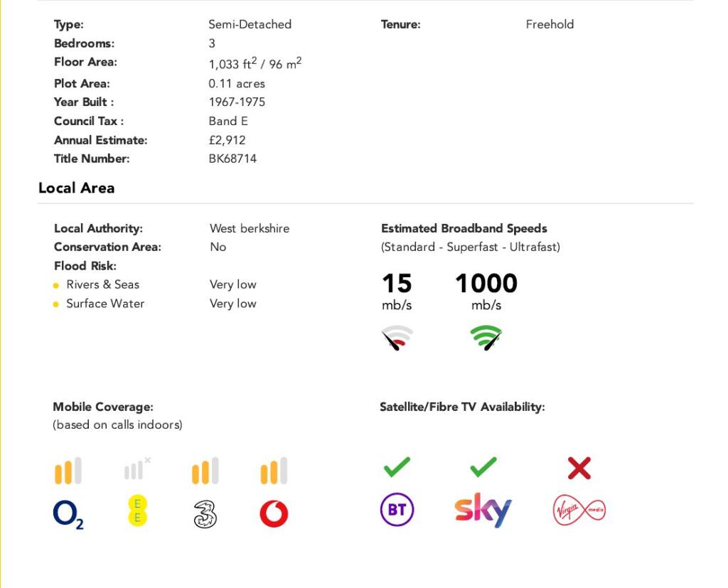Click the Title Number value BK68714
Image resolution: width=728 pixels, height=588 pixels.
pyautogui.click(x=232, y=159)
